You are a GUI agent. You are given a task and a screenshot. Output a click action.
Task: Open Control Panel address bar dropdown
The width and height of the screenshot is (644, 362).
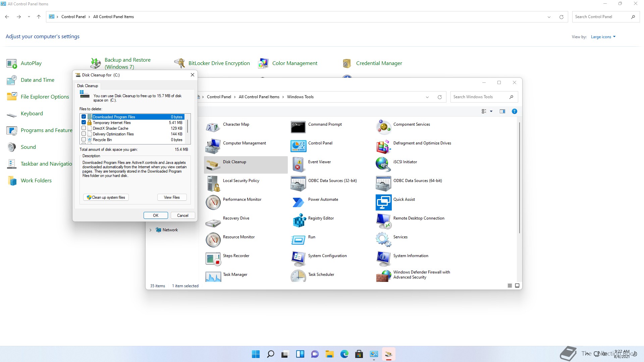click(549, 17)
